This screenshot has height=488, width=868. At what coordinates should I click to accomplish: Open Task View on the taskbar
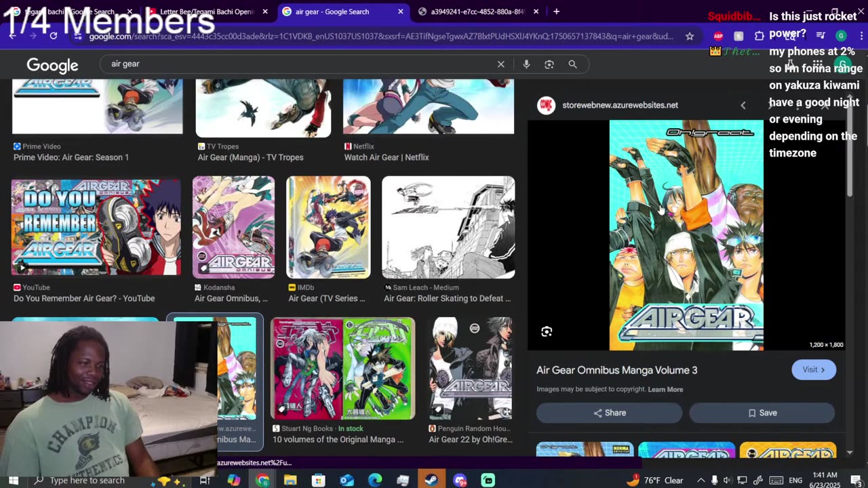click(x=205, y=481)
